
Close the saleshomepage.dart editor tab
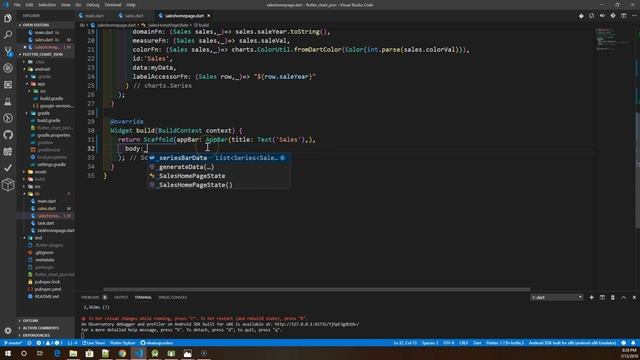click(x=209, y=16)
